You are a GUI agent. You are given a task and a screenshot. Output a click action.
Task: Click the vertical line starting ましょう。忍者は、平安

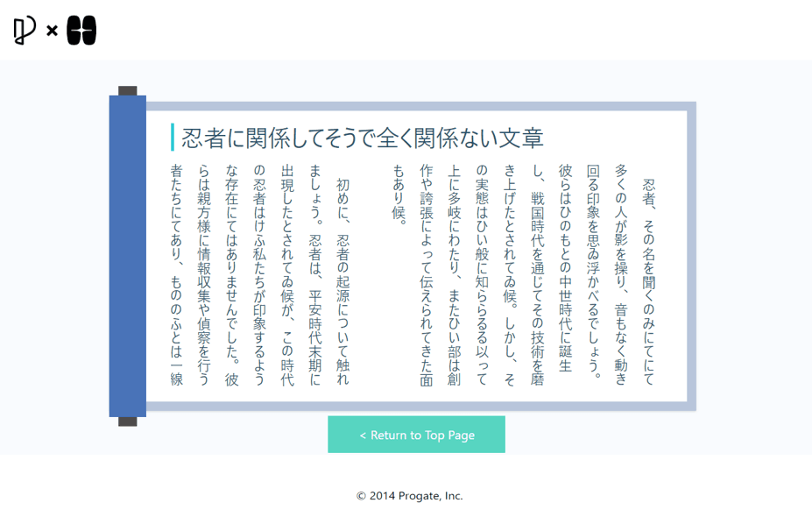pyautogui.click(x=314, y=275)
